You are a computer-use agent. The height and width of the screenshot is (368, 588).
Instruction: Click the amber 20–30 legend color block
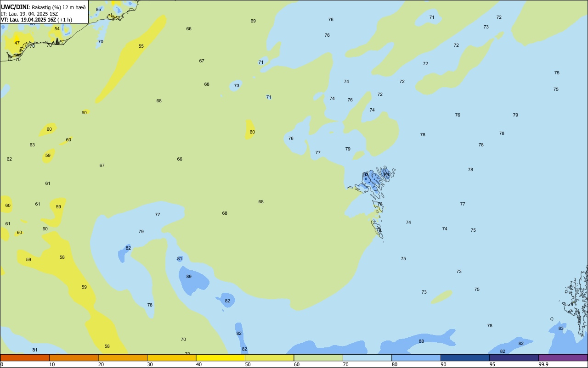123,357
